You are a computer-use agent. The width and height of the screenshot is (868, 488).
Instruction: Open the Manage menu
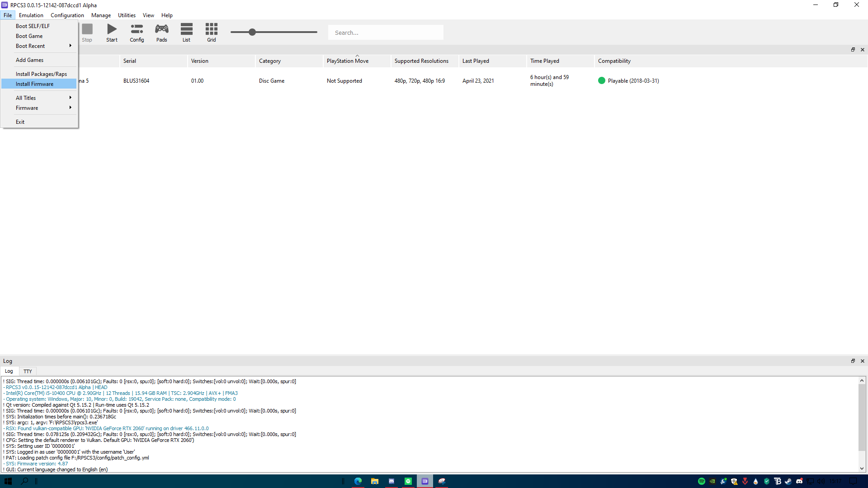pyautogui.click(x=101, y=15)
